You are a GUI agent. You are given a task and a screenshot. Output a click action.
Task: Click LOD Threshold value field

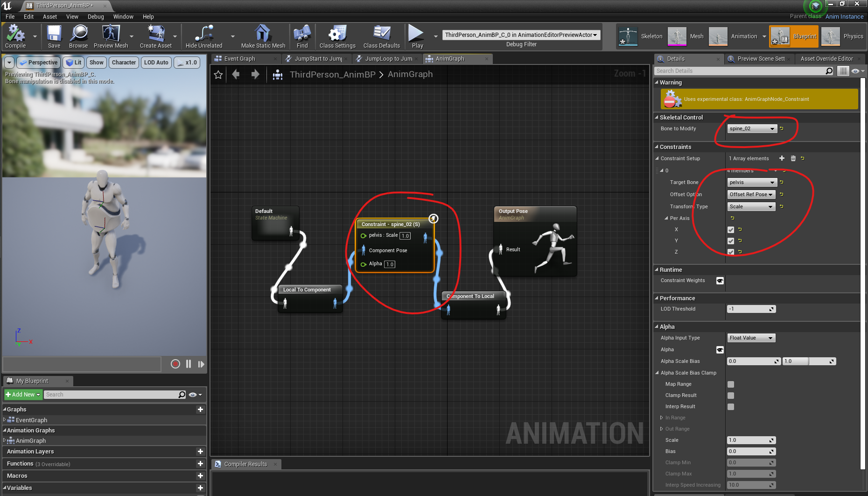click(751, 309)
